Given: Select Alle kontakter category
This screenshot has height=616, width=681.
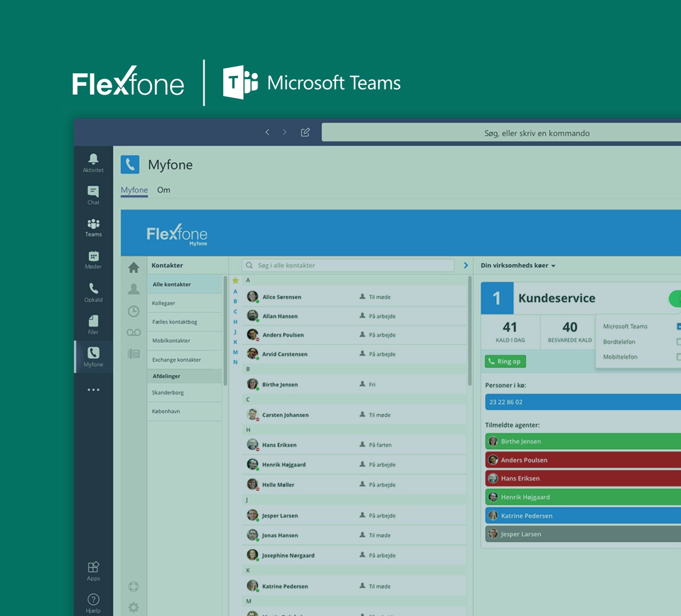Looking at the screenshot, I should tap(185, 284).
